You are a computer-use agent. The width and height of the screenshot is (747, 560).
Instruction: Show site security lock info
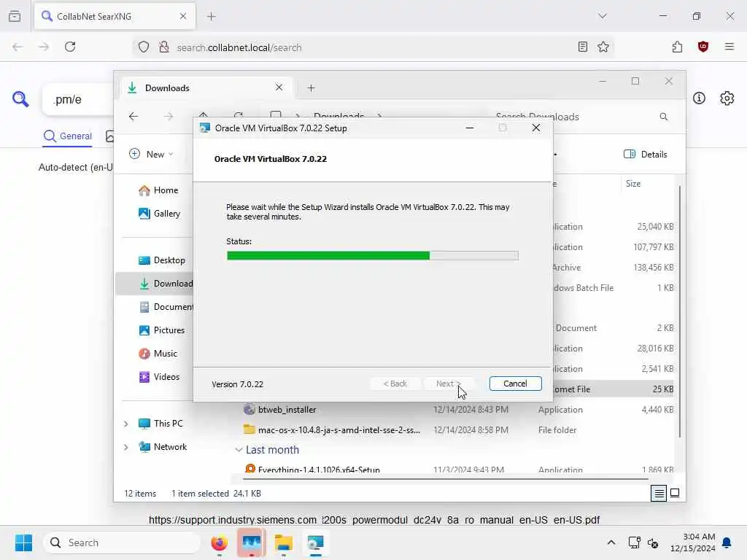(x=164, y=47)
